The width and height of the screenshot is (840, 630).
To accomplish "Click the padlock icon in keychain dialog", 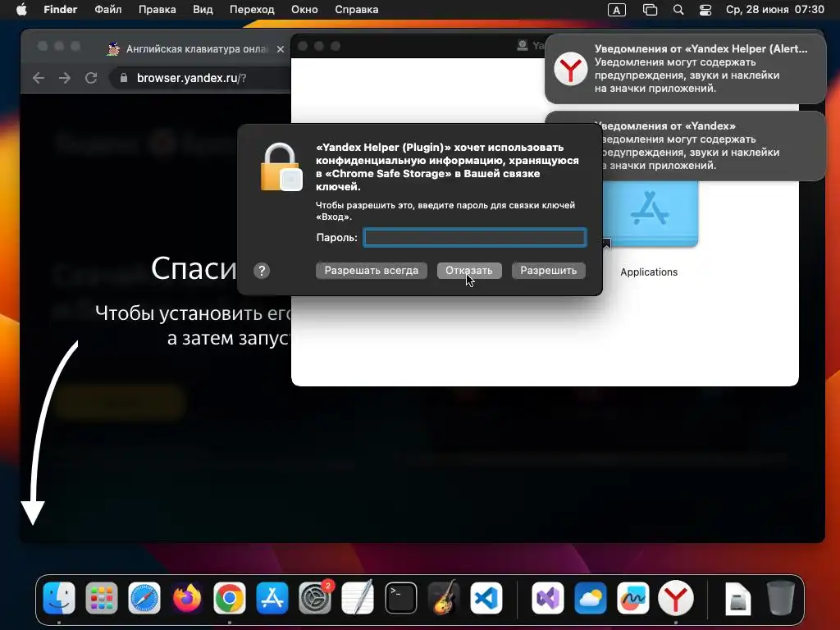I will pos(281,167).
